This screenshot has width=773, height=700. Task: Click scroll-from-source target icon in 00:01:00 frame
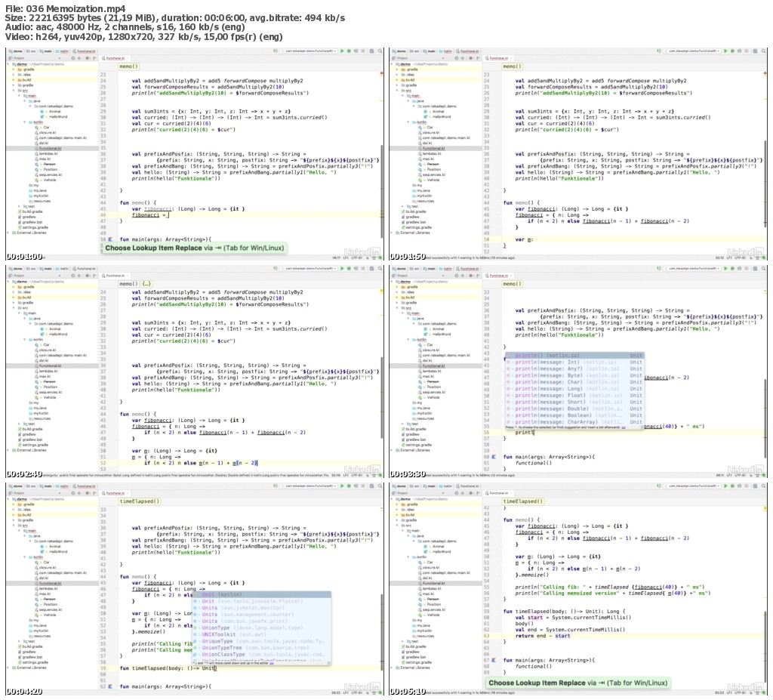click(x=73, y=58)
